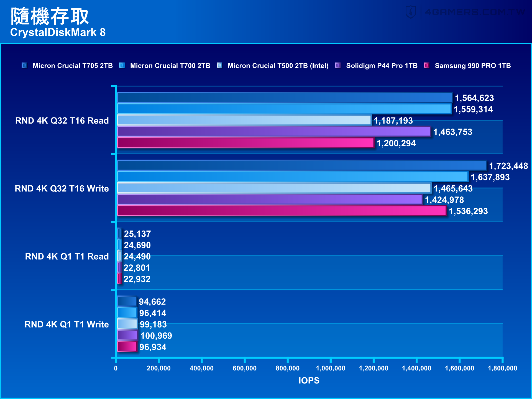Click the 1,559,314 value label
The height and width of the screenshot is (399, 532).
point(473,109)
